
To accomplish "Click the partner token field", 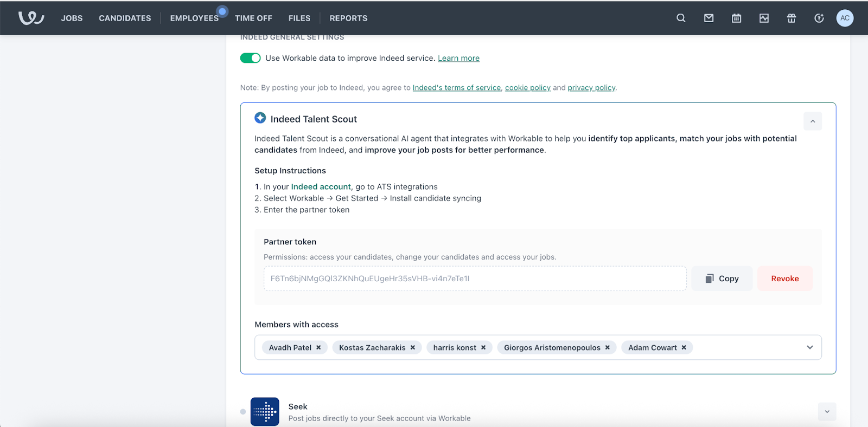I will click(475, 279).
